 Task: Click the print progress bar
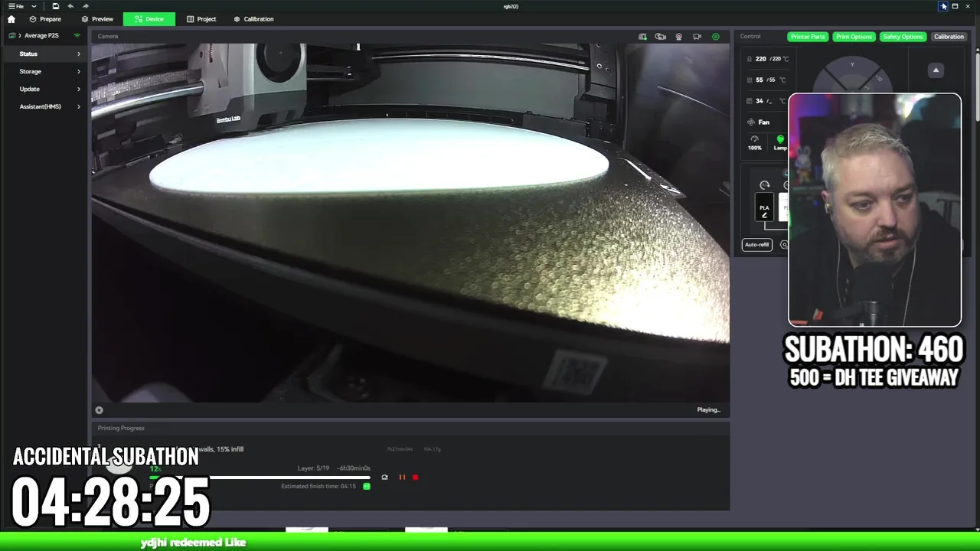click(260, 478)
